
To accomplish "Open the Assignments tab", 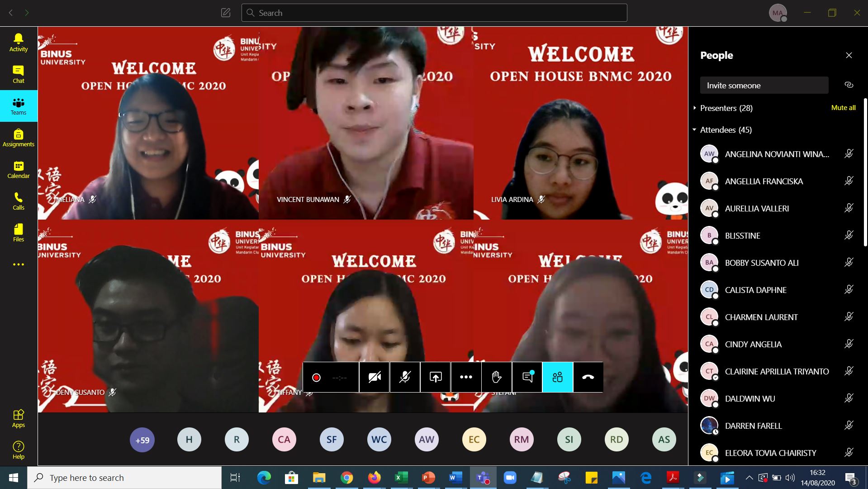I will (19, 138).
